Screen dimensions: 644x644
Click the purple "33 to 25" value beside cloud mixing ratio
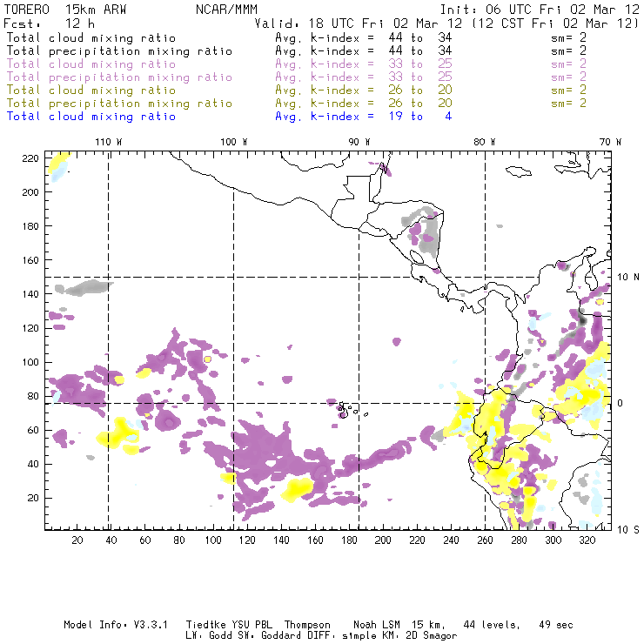420,64
